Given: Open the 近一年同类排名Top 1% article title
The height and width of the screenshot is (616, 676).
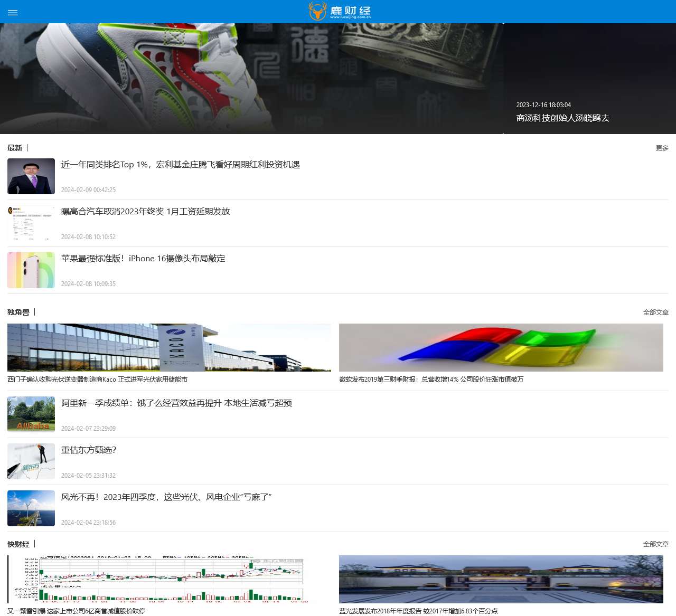Looking at the screenshot, I should click(180, 165).
